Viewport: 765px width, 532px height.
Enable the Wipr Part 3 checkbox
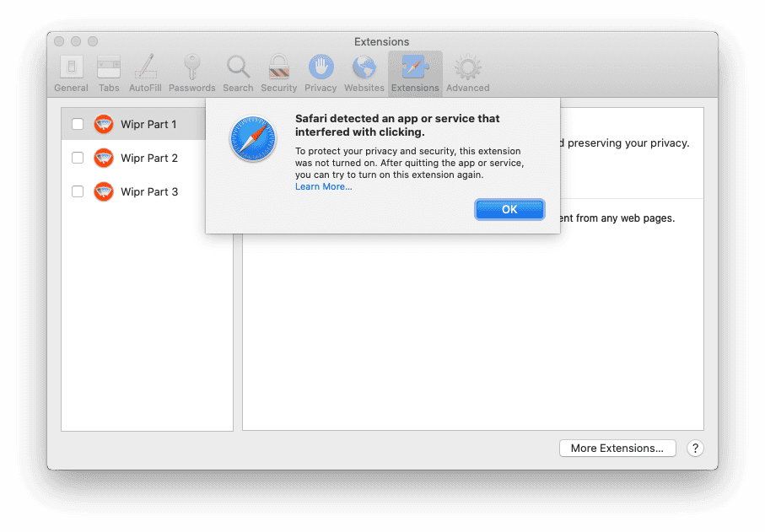(78, 191)
